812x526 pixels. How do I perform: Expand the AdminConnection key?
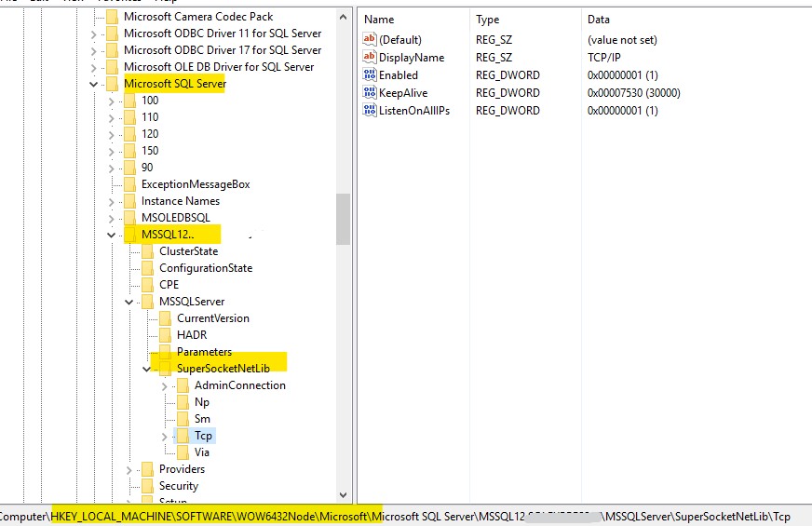(x=164, y=386)
